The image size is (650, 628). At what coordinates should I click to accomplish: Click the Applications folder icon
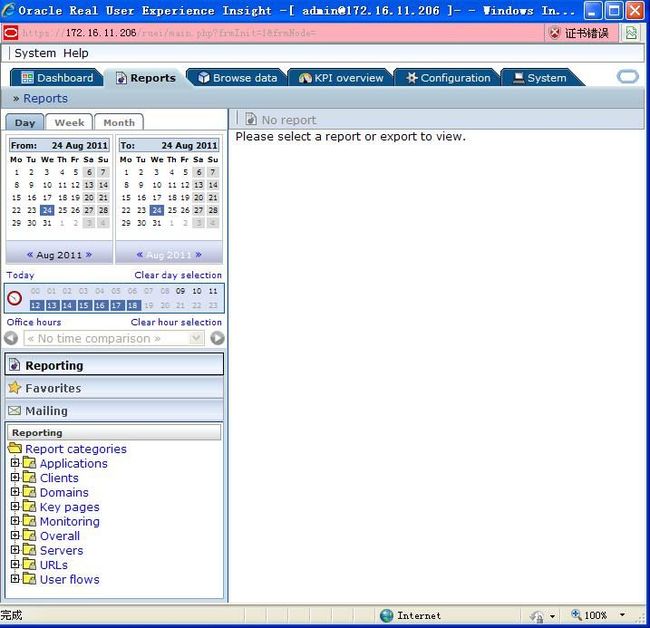tap(29, 462)
